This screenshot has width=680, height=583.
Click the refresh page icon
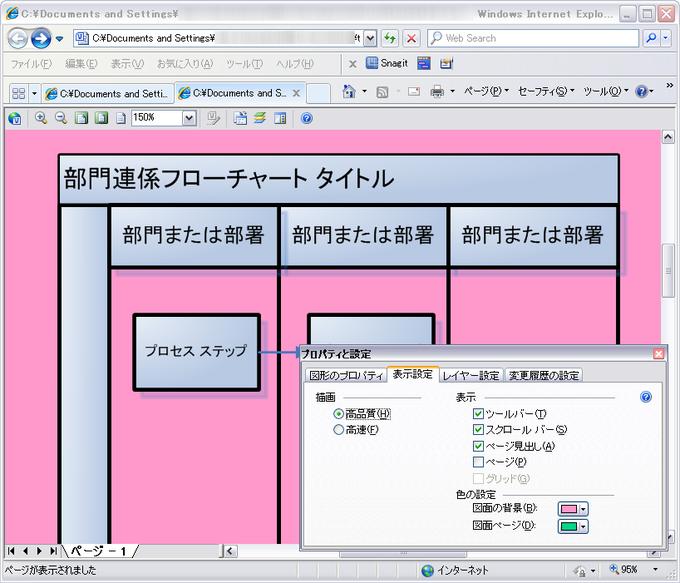pyautogui.click(x=390, y=39)
